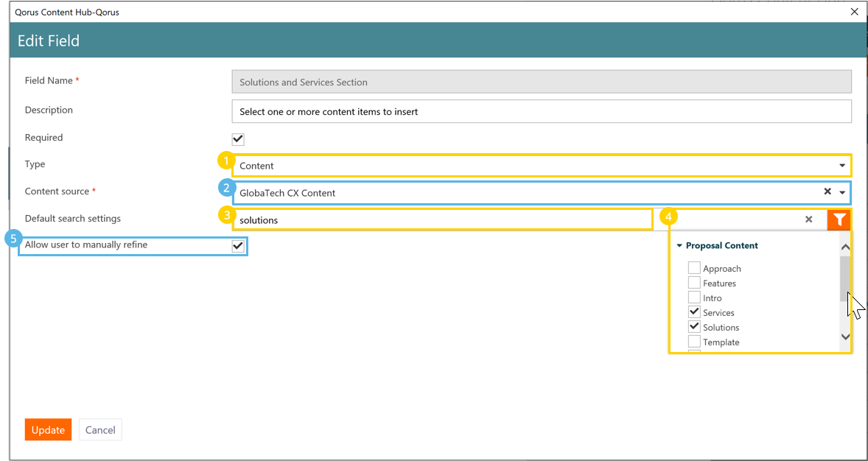
Task: Toggle Allow user to manually refine checkbox
Action: 238,246
